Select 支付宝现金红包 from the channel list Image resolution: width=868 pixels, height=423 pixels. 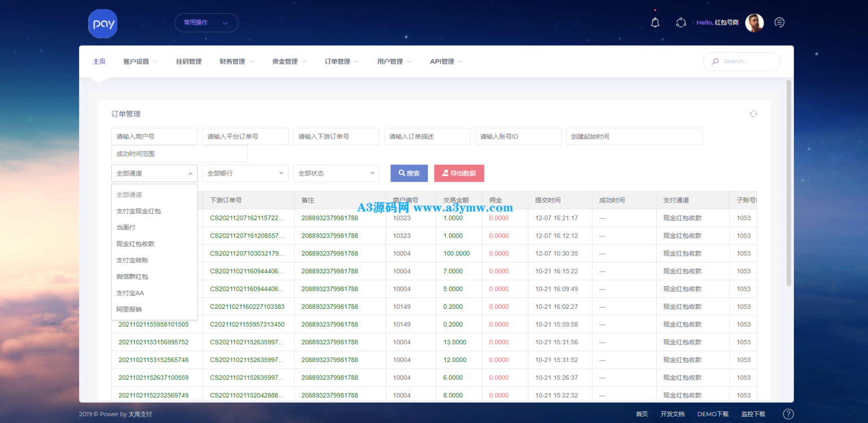(138, 211)
